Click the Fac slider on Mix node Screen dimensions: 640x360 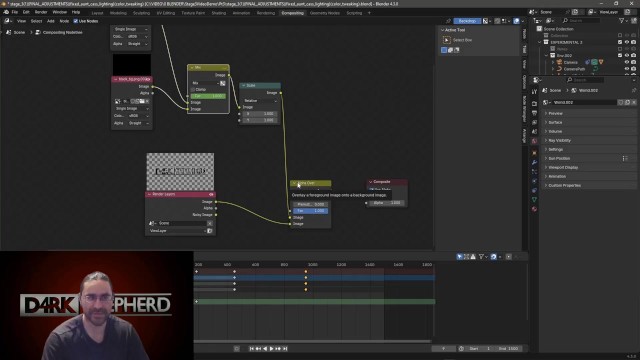(208, 96)
